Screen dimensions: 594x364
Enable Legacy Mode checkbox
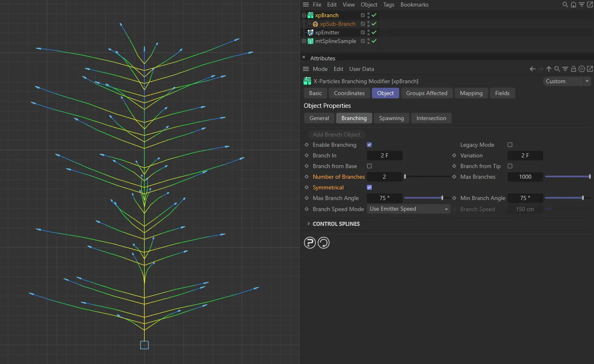coord(510,144)
